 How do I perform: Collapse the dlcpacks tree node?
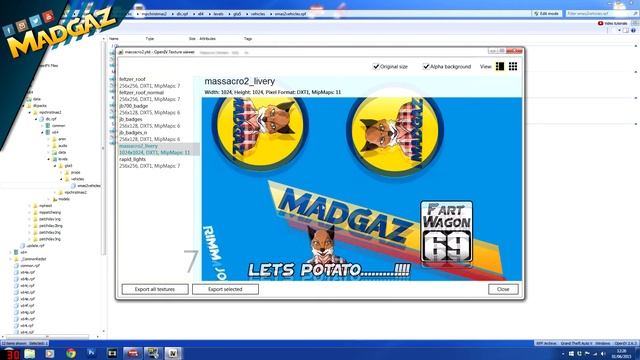(x=23, y=106)
